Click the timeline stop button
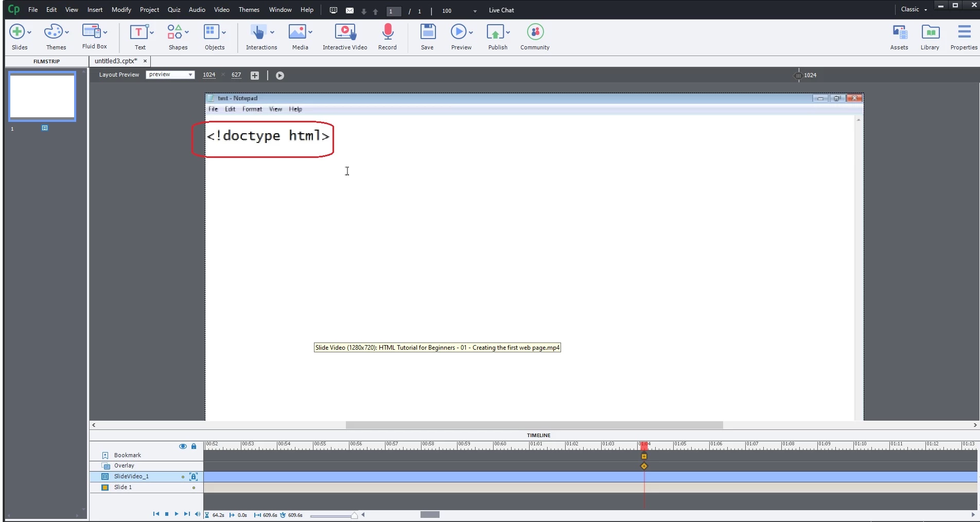The image size is (980, 522). coord(166,514)
